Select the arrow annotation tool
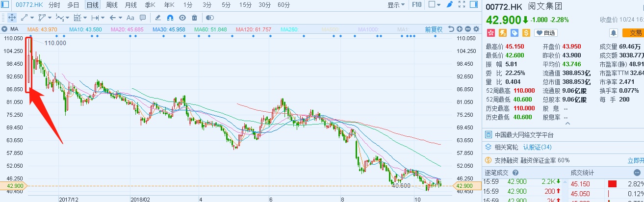 (x=112, y=18)
